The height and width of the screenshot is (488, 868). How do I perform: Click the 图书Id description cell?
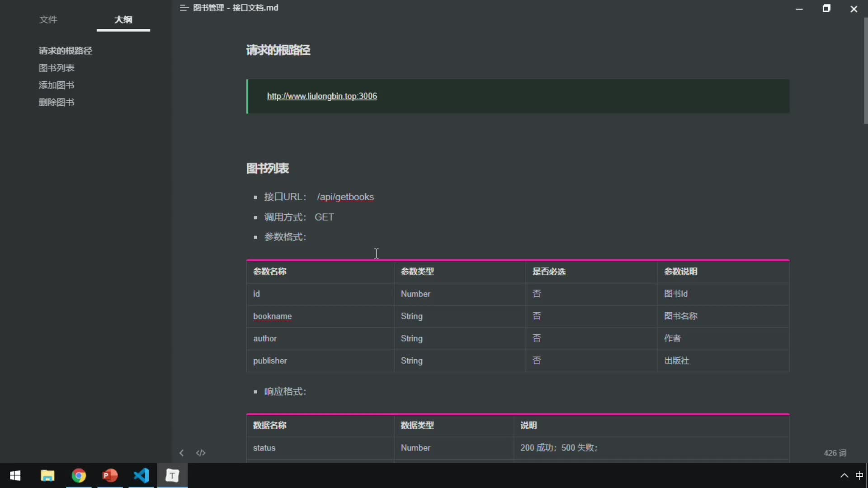click(723, 294)
